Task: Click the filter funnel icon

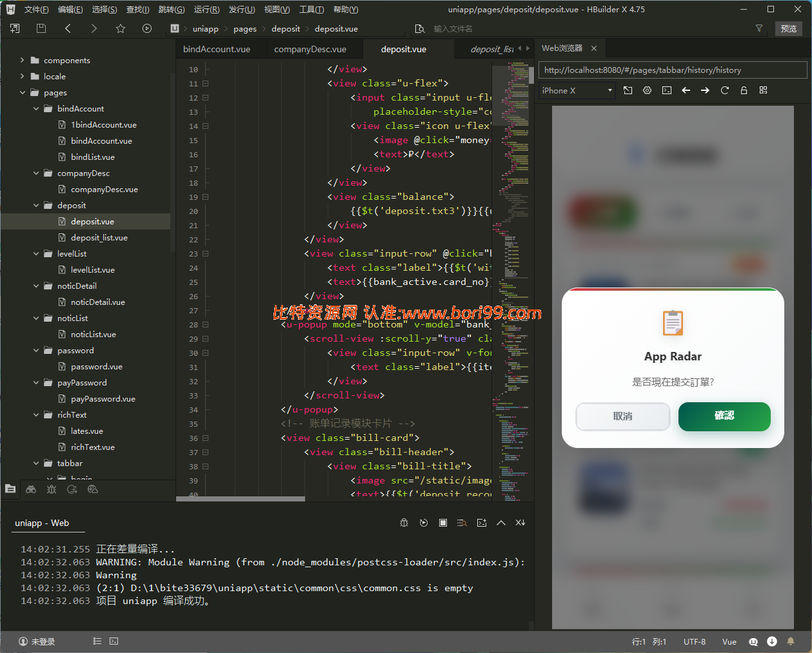Action: pos(759,28)
